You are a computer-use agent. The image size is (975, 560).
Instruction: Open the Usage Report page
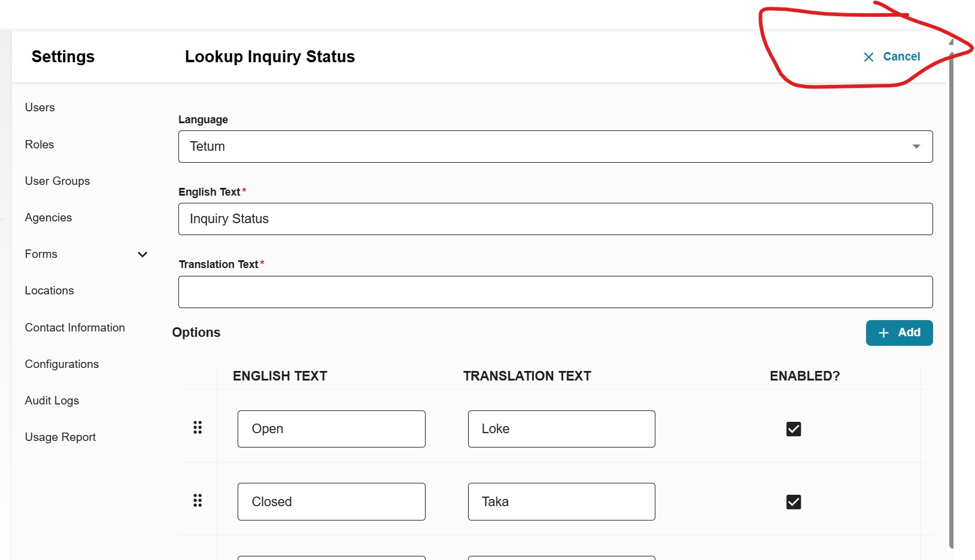coord(60,437)
